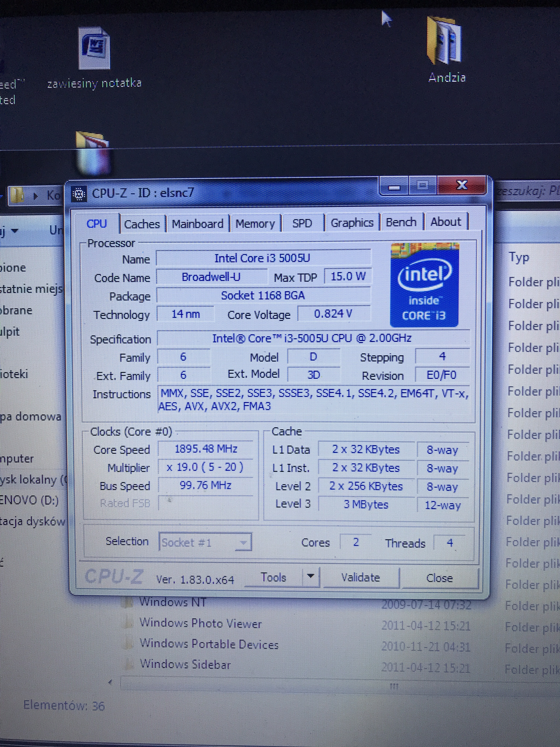Click the folder icon in Explorer address bar

click(x=17, y=195)
